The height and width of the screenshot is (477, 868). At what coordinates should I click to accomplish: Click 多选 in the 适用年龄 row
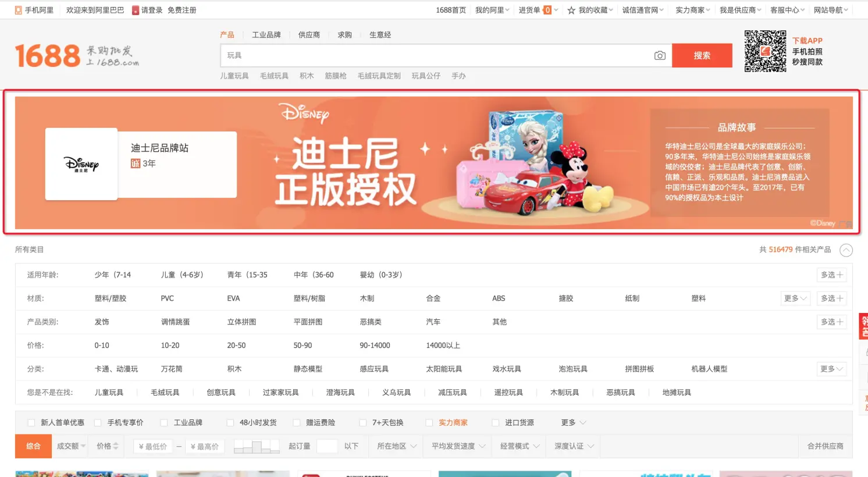tap(831, 275)
